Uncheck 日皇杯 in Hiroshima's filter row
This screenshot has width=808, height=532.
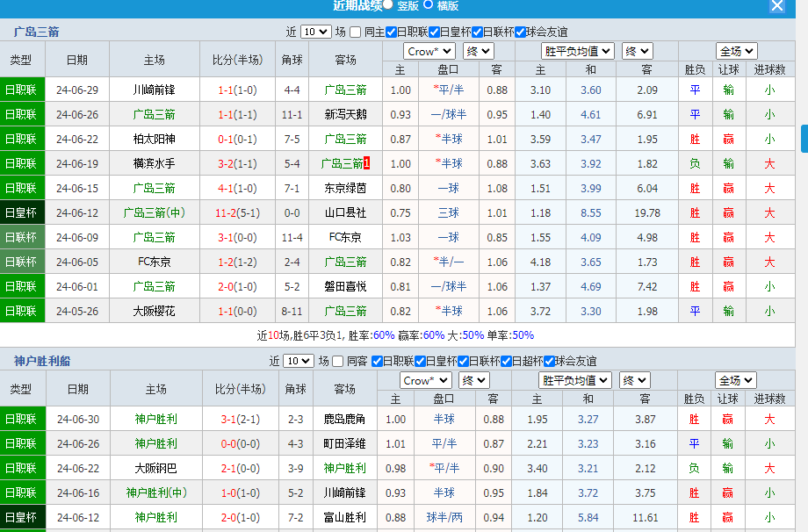tap(434, 31)
